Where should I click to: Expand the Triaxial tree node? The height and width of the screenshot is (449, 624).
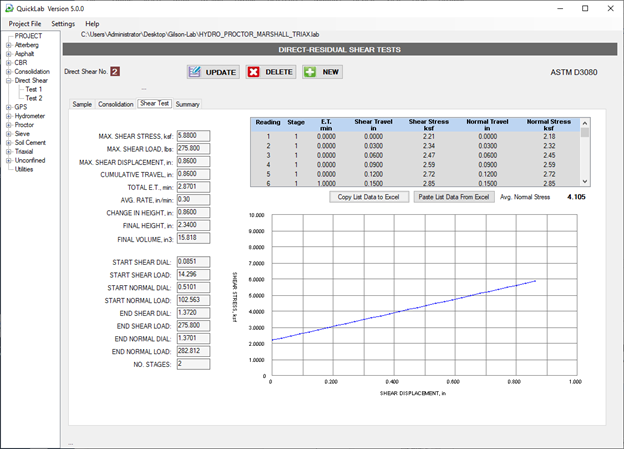pos(8,152)
